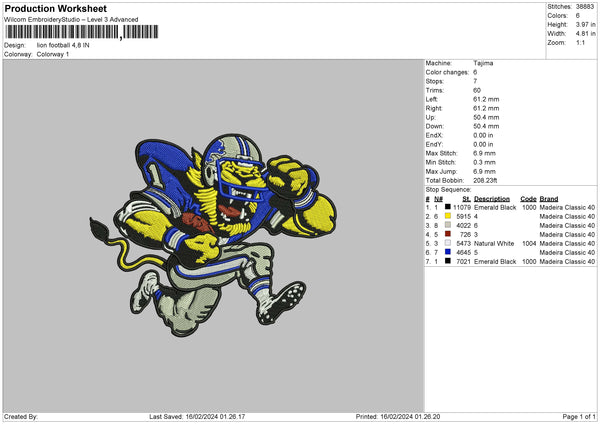Image resolution: width=600 pixels, height=424 pixels.
Task: Click stitch count 4645 in stop 6
Action: click(x=463, y=253)
